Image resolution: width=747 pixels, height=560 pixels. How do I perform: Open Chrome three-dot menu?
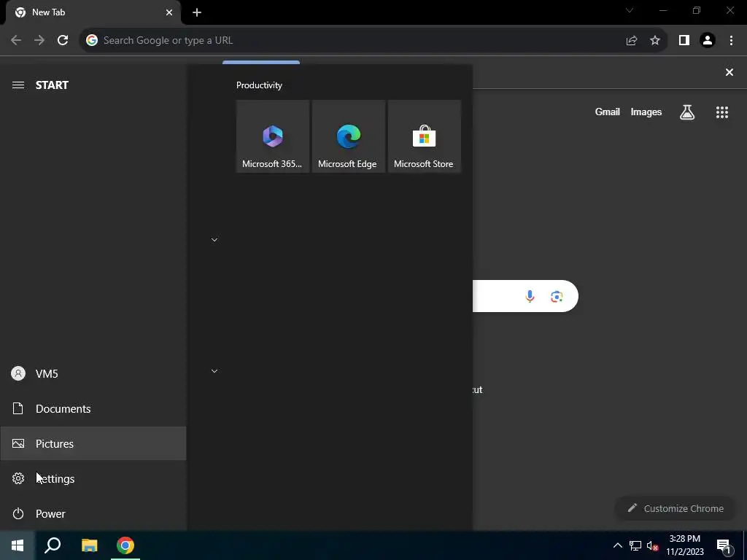point(731,41)
